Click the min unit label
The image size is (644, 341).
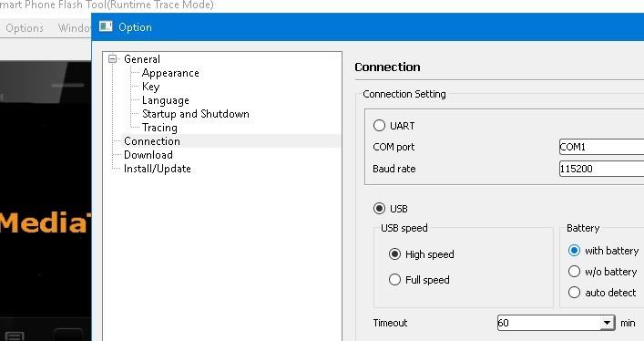(628, 323)
